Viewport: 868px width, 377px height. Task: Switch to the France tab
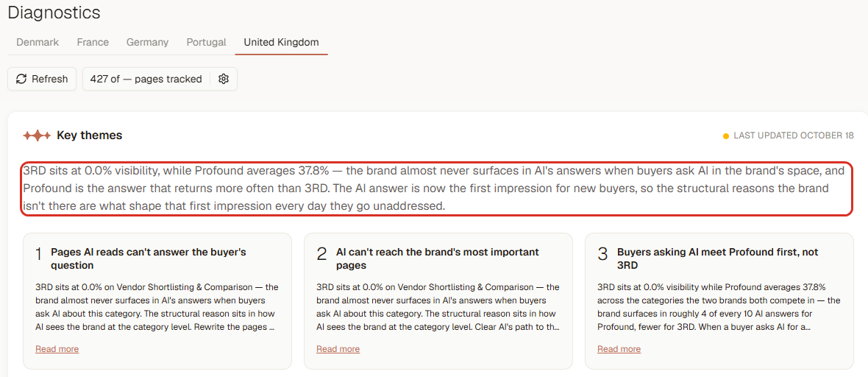[93, 42]
